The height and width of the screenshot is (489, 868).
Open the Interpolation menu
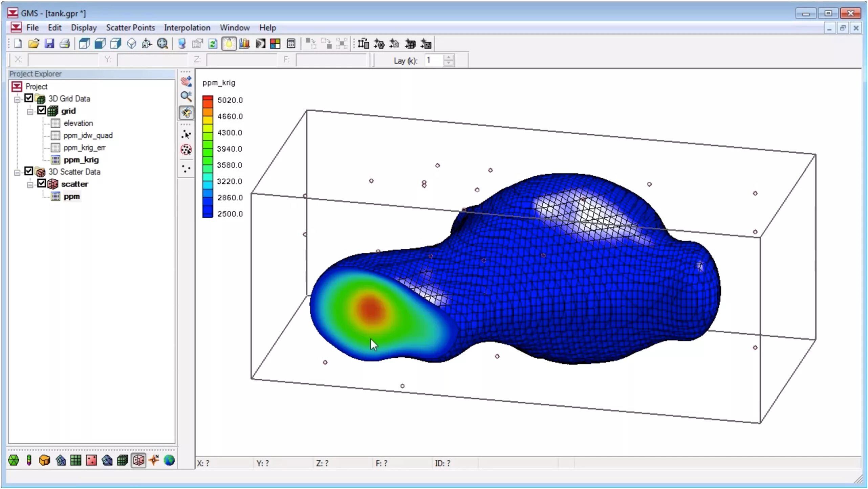pos(187,28)
